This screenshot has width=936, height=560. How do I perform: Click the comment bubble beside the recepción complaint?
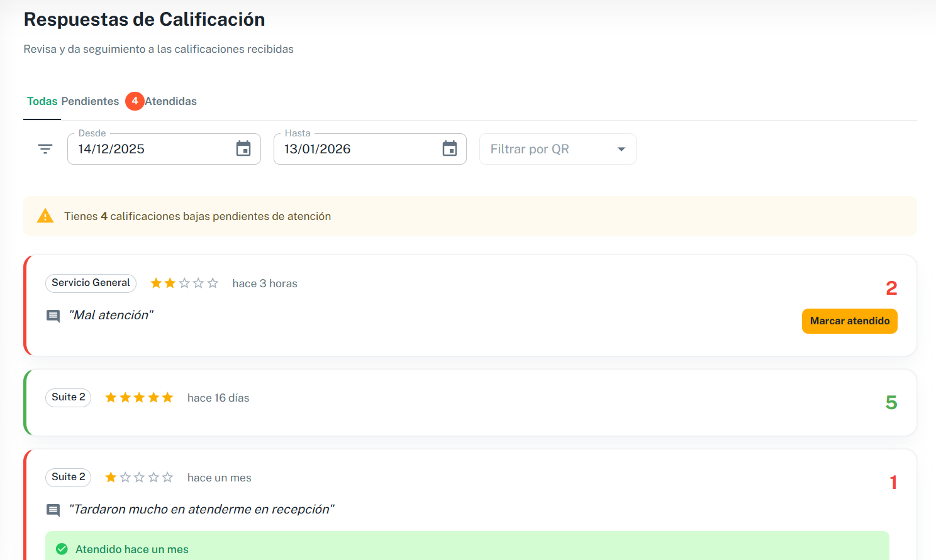pos(53,510)
